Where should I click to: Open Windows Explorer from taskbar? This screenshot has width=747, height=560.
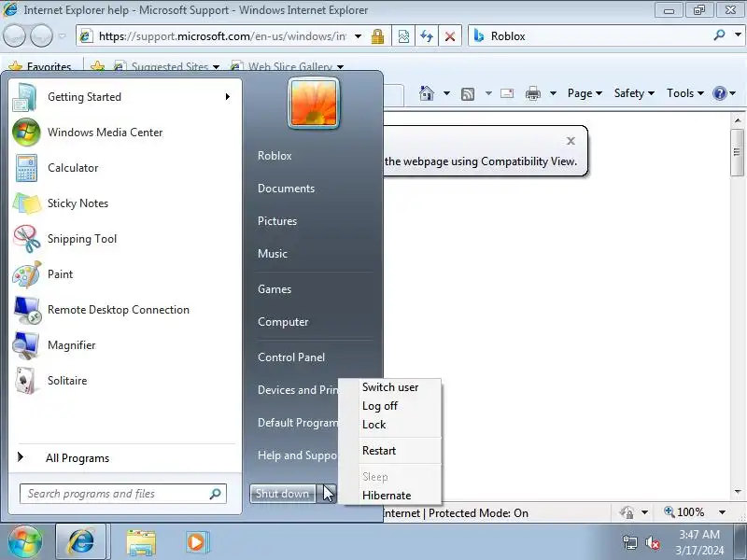click(141, 542)
